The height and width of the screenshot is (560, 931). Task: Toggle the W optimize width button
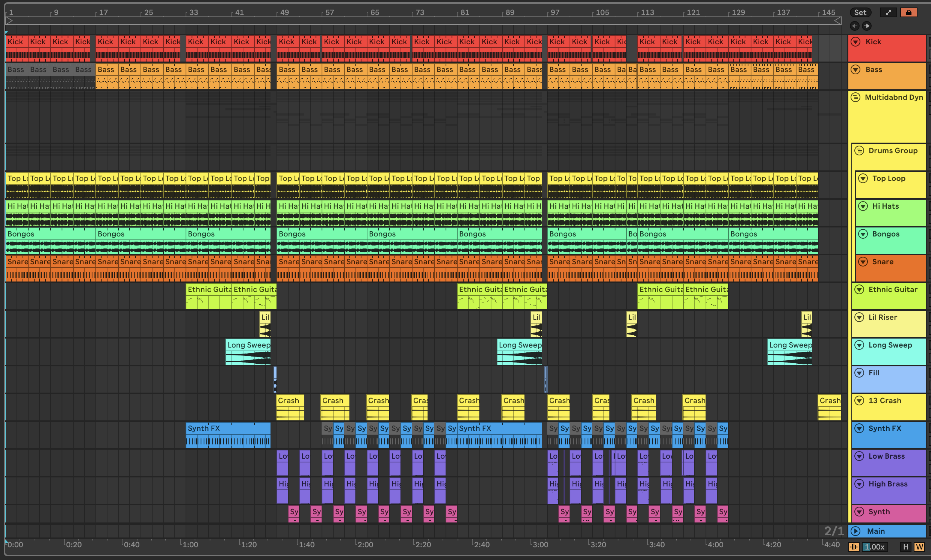pyautogui.click(x=919, y=547)
